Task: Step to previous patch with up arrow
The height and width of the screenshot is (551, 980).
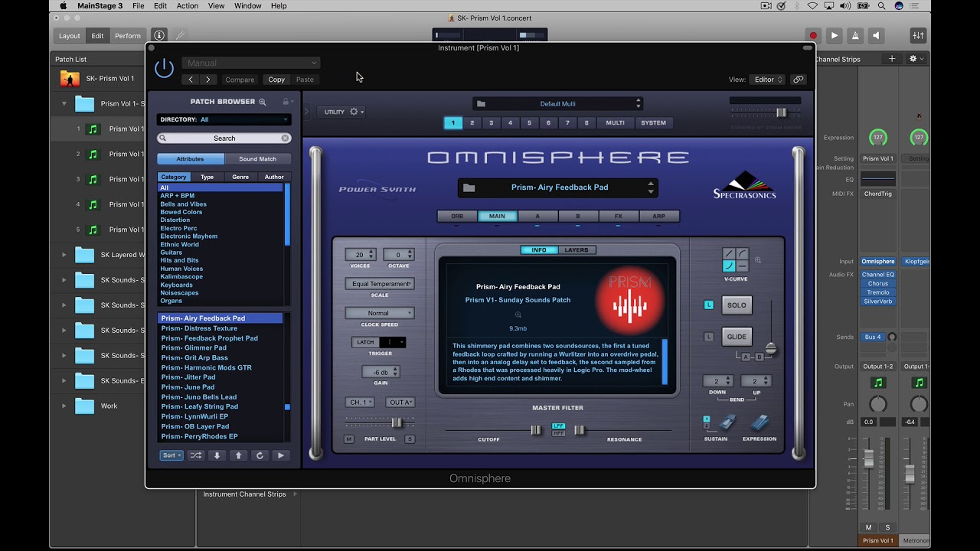Action: 238,455
